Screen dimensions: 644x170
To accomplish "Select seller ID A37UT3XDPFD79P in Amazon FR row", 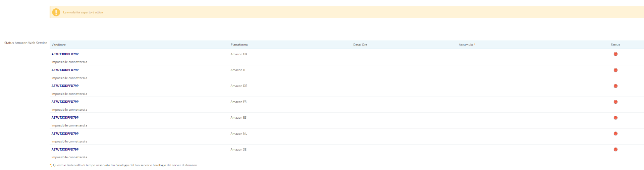I will click(x=65, y=102).
